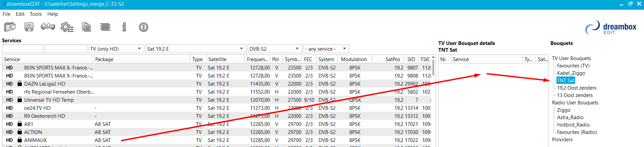Open the receiver upload/download transfer tool

tap(48, 27)
